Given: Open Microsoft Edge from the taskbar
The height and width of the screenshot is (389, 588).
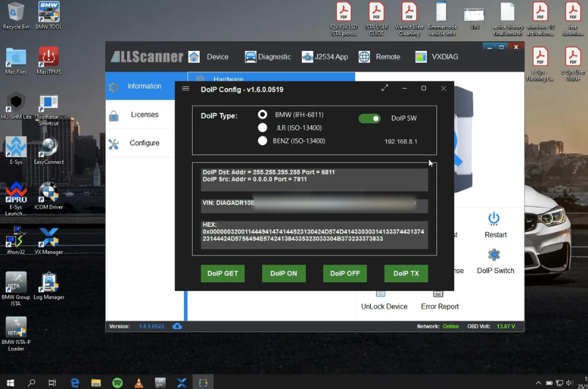Looking at the screenshot, I should (x=75, y=382).
